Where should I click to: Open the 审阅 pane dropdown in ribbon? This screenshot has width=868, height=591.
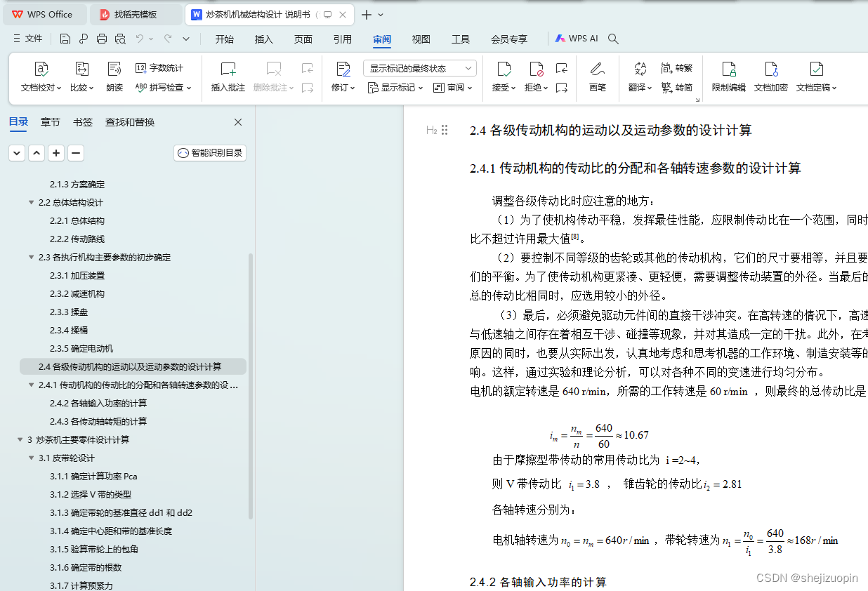pyautogui.click(x=453, y=88)
